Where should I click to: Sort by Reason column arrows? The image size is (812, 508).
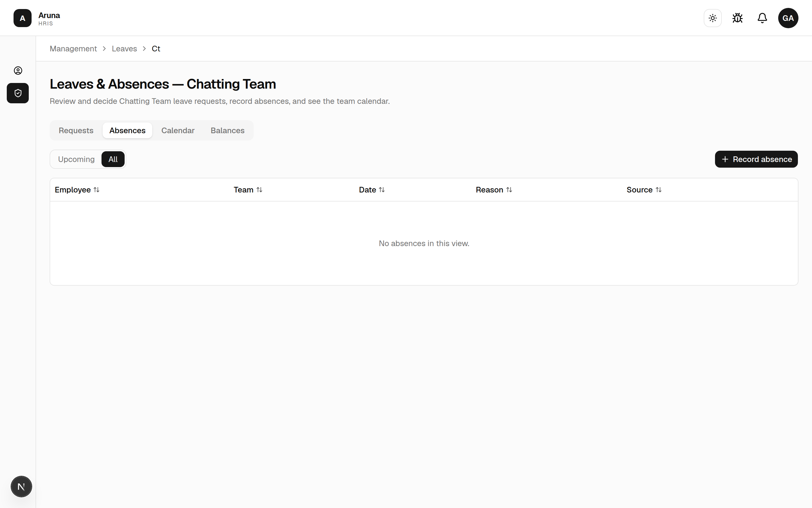click(x=509, y=190)
